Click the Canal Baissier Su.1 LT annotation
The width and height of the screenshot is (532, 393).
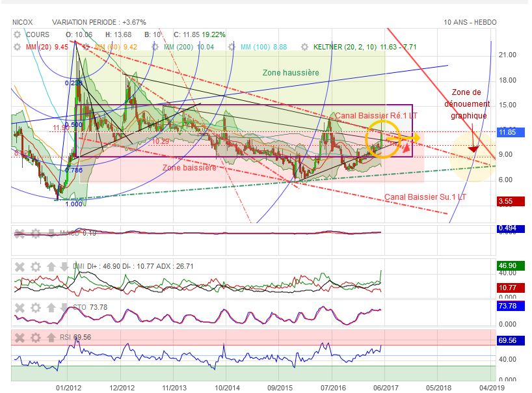425,197
